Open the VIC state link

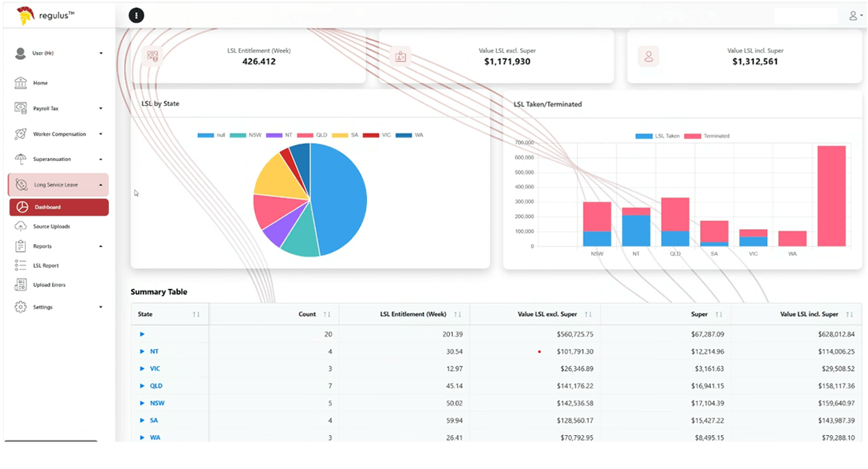coord(155,369)
